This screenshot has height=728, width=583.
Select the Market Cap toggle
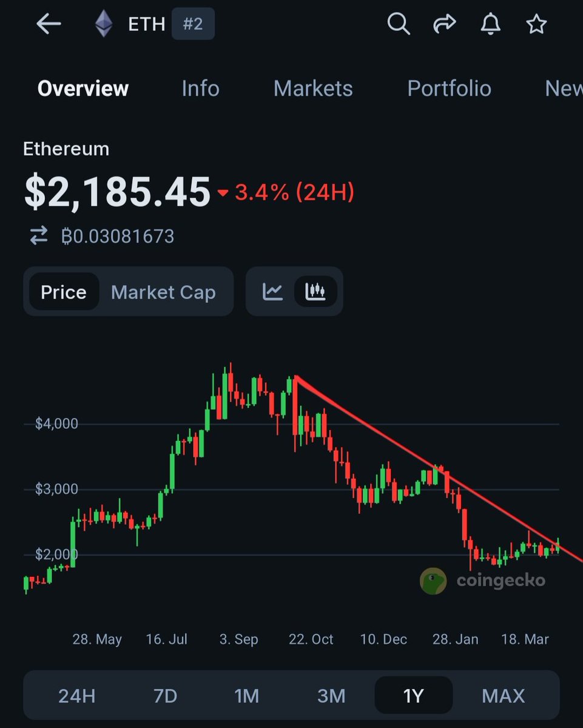click(x=163, y=292)
